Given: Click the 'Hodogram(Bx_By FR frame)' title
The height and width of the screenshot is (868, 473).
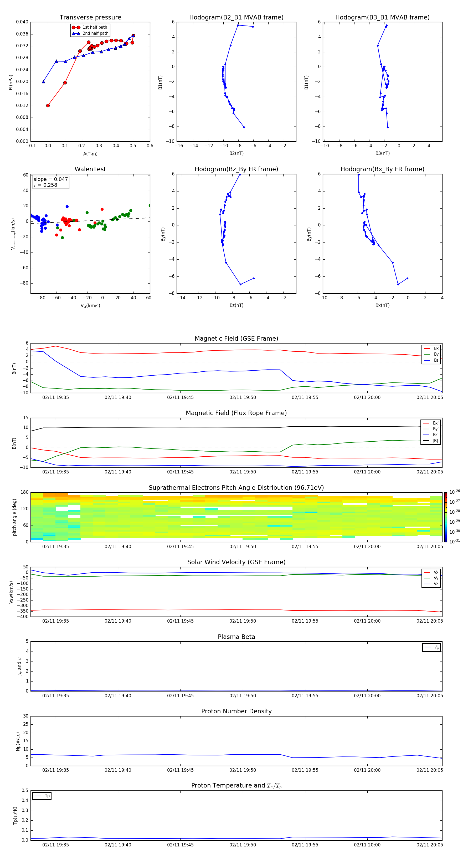Looking at the screenshot, I should pyautogui.click(x=382, y=169).
